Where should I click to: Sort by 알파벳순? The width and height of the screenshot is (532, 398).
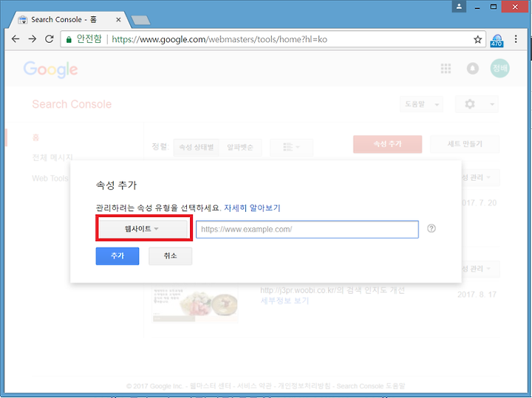click(x=240, y=148)
